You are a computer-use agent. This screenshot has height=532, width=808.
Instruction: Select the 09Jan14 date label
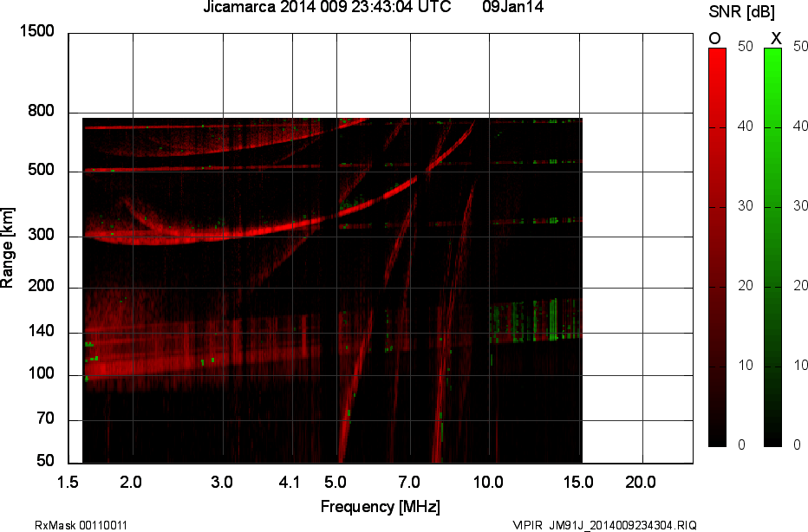pos(512,8)
